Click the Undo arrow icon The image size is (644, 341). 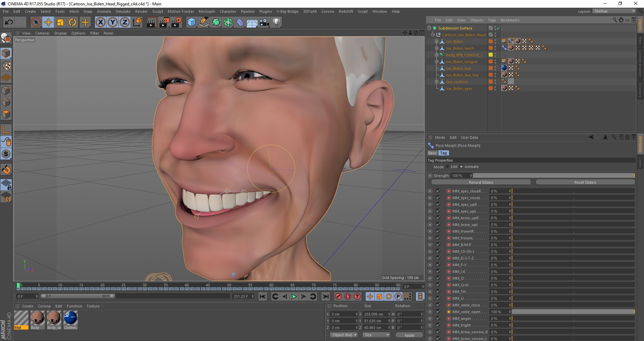coord(9,22)
